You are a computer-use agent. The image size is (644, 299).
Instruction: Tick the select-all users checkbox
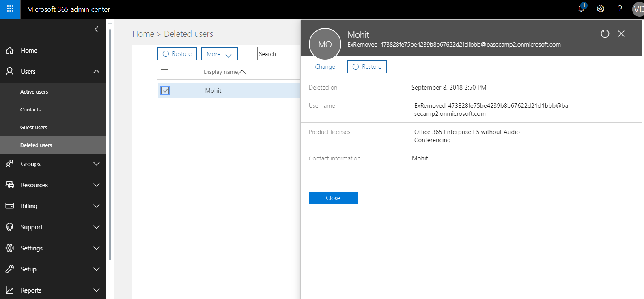tap(164, 73)
